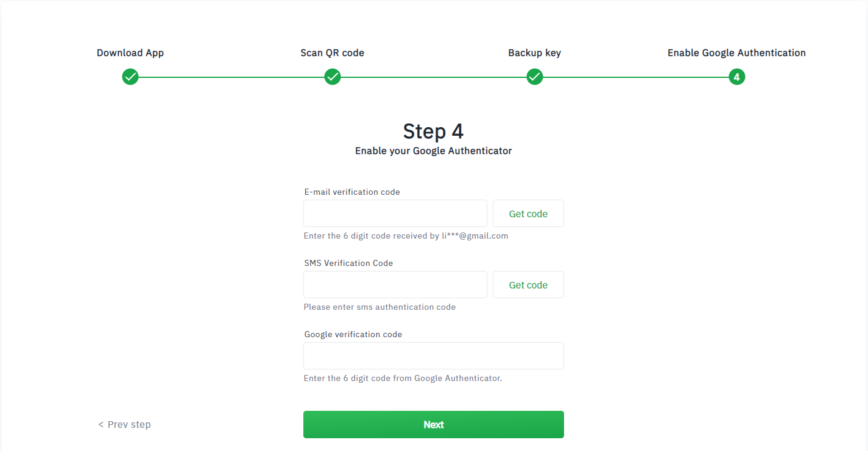Click the Download App green checkmark icon
Image resolution: width=868 pixels, height=451 pixels.
[x=130, y=77]
